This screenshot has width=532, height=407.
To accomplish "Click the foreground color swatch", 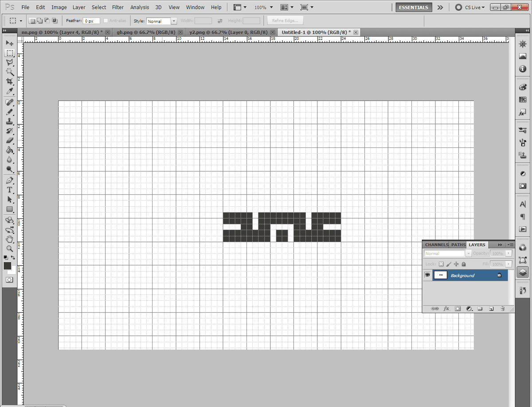I will click(7, 266).
